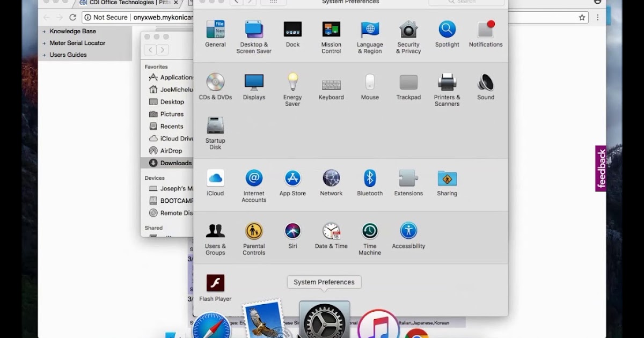Select Pictures in Finder sidebar
This screenshot has width=644, height=338.
point(166,114)
